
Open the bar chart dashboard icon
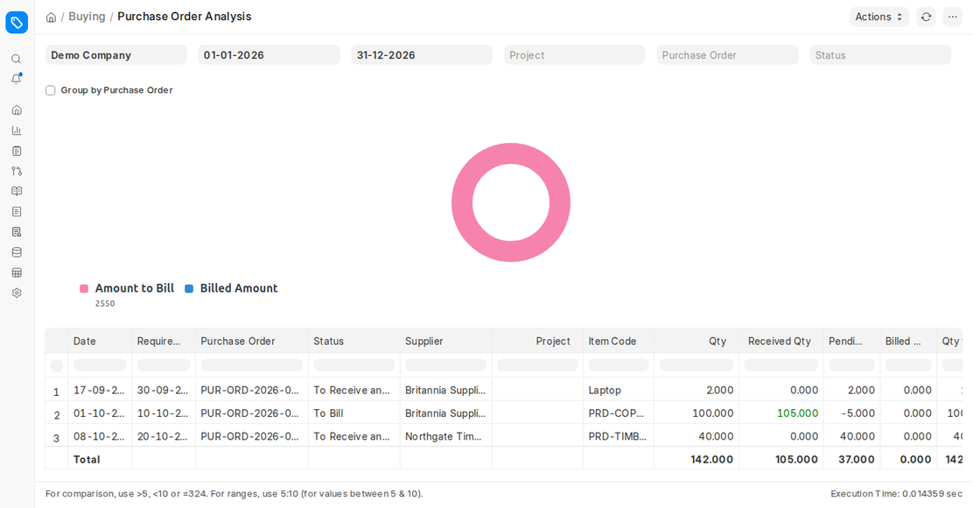coord(17,131)
